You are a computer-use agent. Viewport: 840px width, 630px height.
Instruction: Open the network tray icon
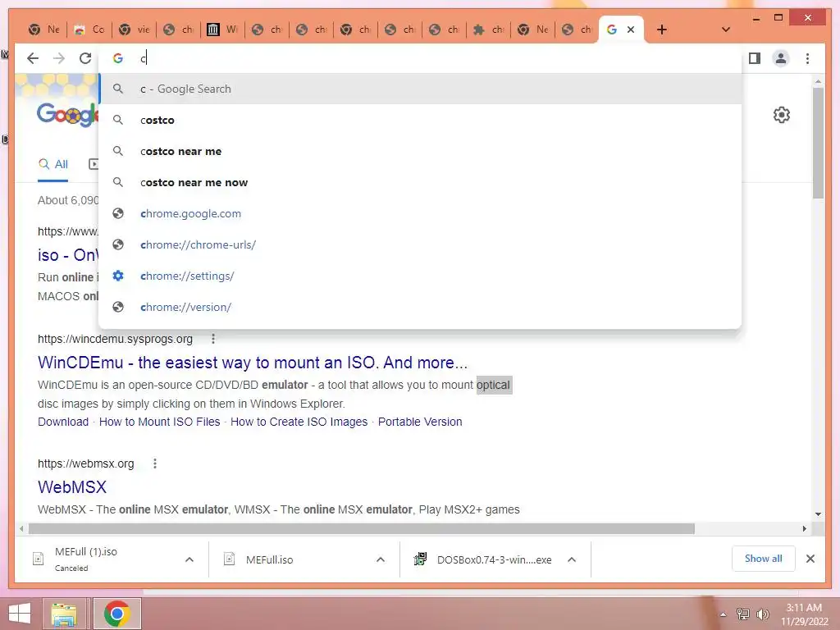743,614
